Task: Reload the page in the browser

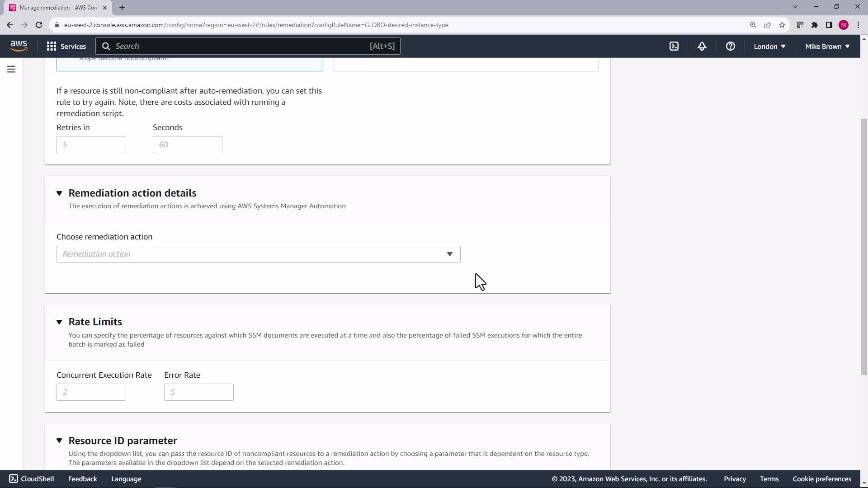Action: click(x=39, y=25)
